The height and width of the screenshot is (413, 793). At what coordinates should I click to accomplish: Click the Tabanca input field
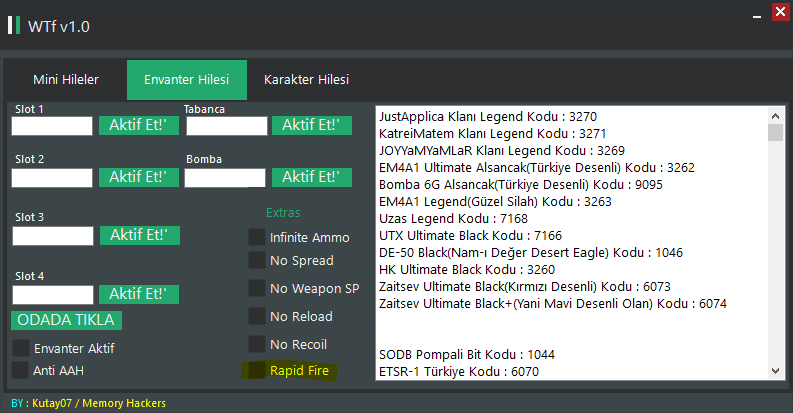pos(227,126)
